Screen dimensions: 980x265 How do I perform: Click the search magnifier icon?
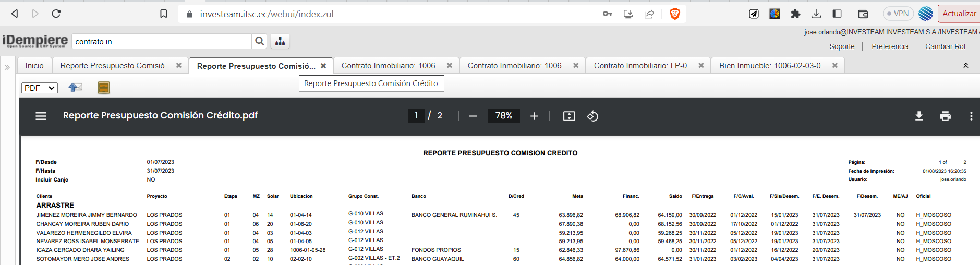pos(259,41)
